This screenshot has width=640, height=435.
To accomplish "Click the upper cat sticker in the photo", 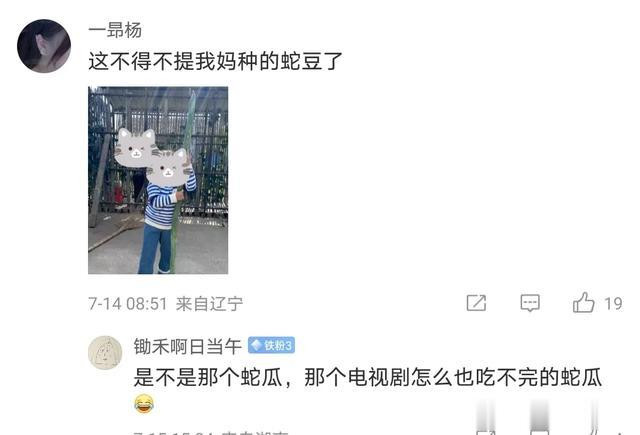I will click(x=135, y=148).
